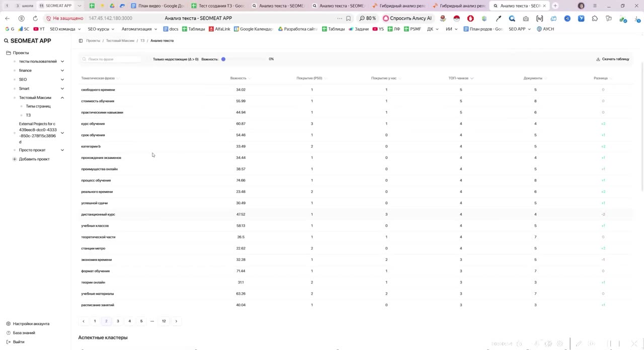The image size is (644, 350).
Task: Expand the тесты пользователей project
Action: tap(62, 61)
